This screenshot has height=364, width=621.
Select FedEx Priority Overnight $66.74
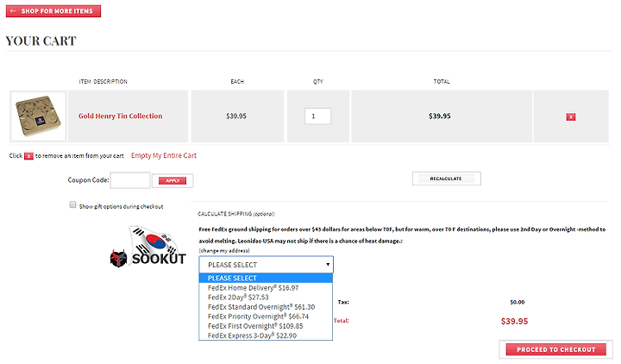click(266, 317)
